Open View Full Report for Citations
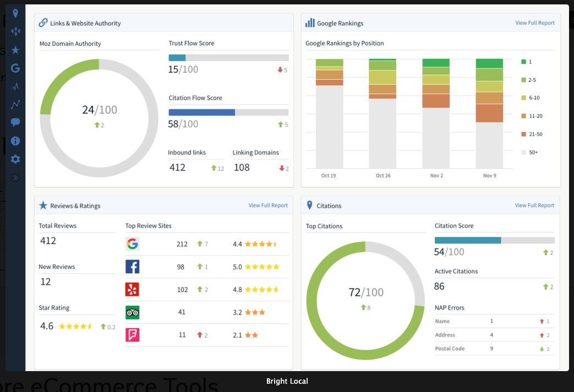The width and height of the screenshot is (574, 392). [x=534, y=205]
